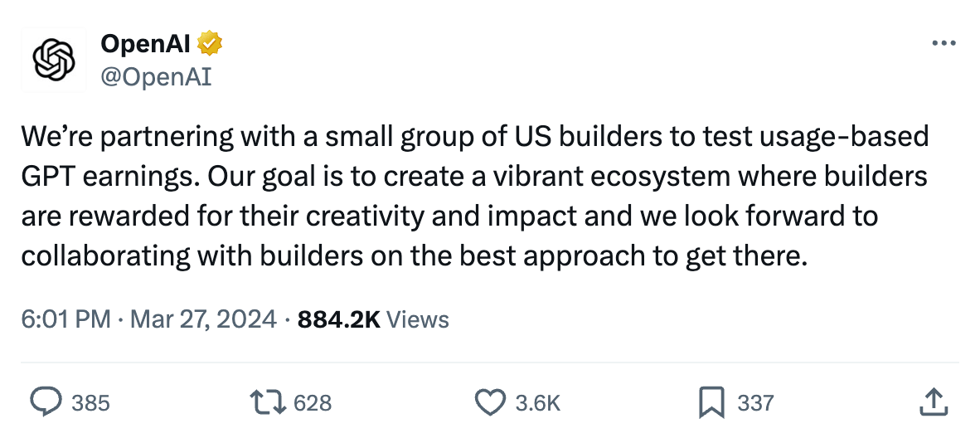
Task: Click the tweet body text
Action: pos(475,197)
